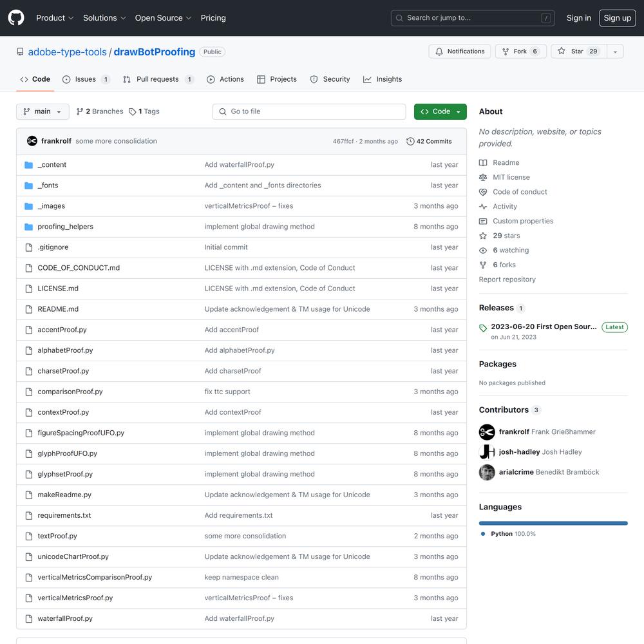The width and height of the screenshot is (644, 644).
Task: Click josh-hadley's contributor avatar
Action: [x=487, y=452]
